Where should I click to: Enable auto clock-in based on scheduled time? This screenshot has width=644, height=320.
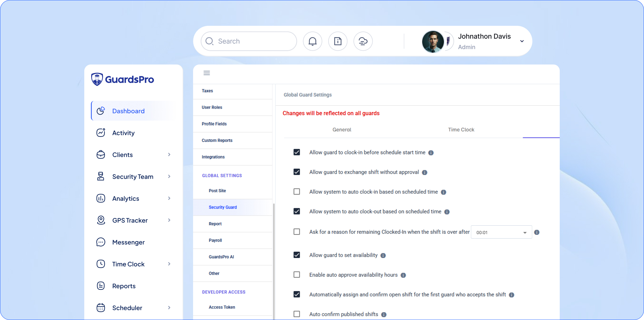(297, 192)
